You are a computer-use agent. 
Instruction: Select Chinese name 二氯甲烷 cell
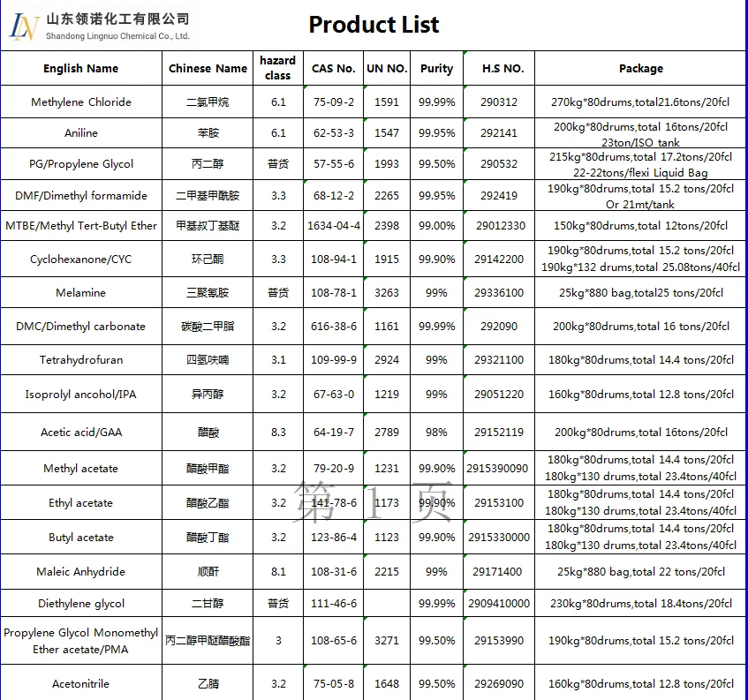coord(208,102)
